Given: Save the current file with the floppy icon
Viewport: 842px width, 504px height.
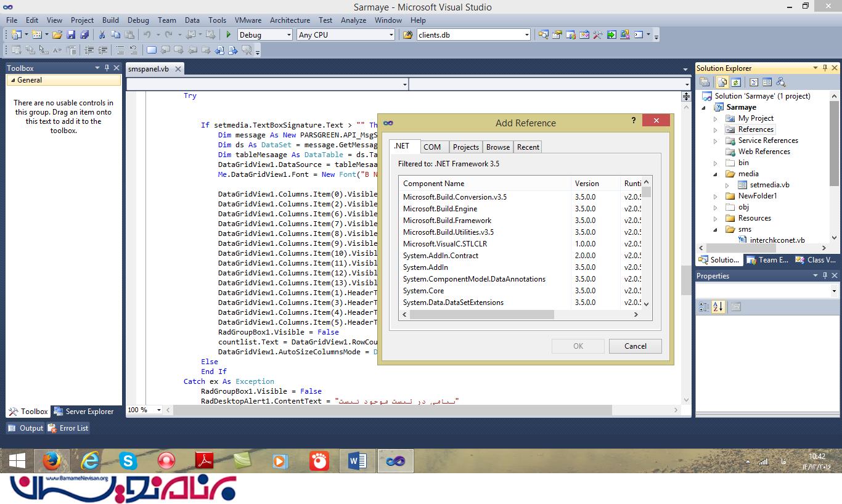Looking at the screenshot, I should pyautogui.click(x=71, y=35).
